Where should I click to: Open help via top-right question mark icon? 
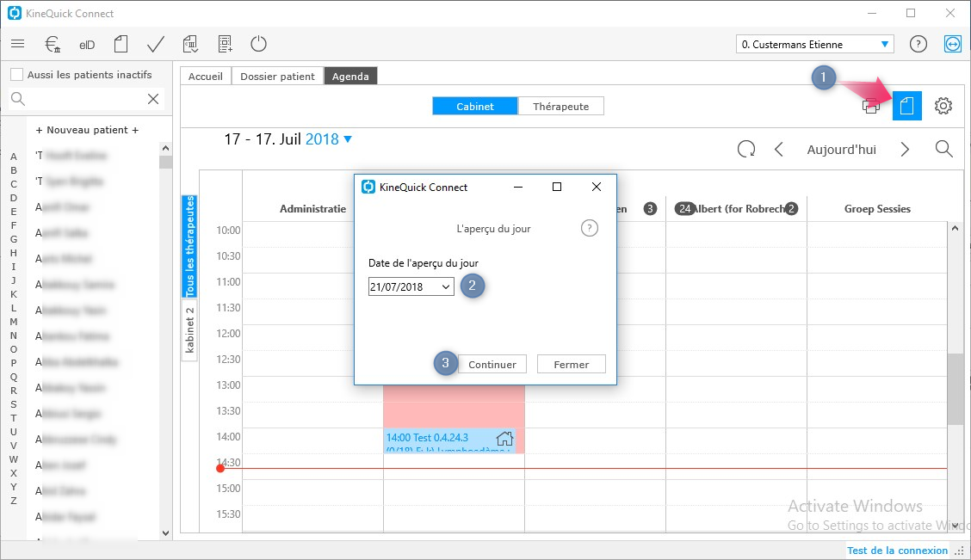(x=918, y=44)
